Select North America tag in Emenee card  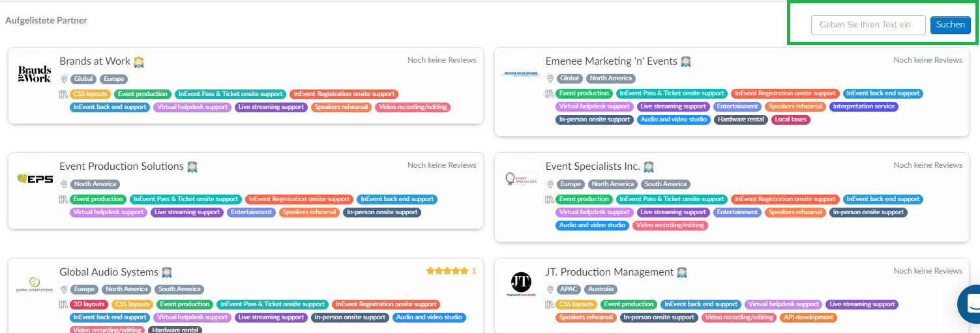point(610,78)
